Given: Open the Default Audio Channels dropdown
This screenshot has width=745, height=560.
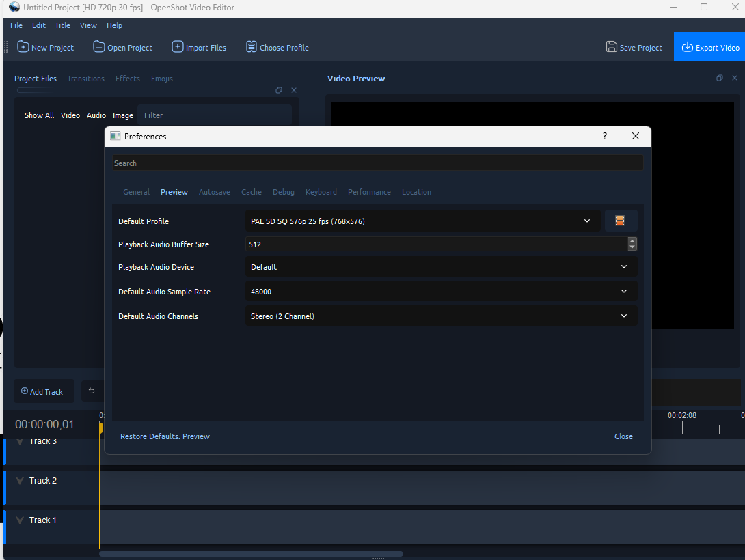Looking at the screenshot, I should click(441, 316).
